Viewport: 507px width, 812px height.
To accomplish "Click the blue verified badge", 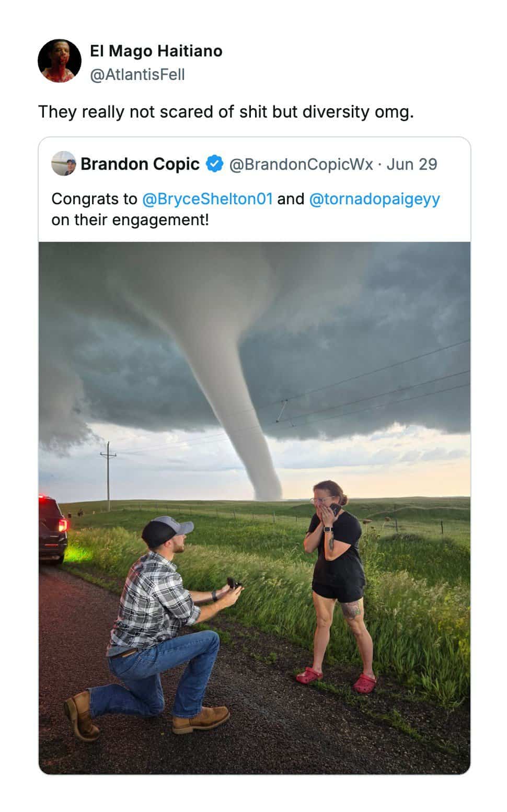I will pyautogui.click(x=215, y=164).
